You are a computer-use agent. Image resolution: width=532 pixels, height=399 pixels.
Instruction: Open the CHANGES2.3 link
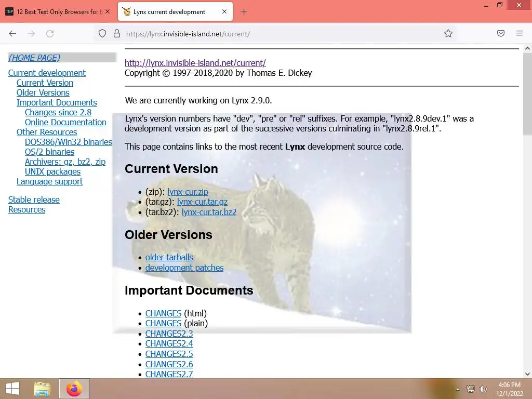169,334
